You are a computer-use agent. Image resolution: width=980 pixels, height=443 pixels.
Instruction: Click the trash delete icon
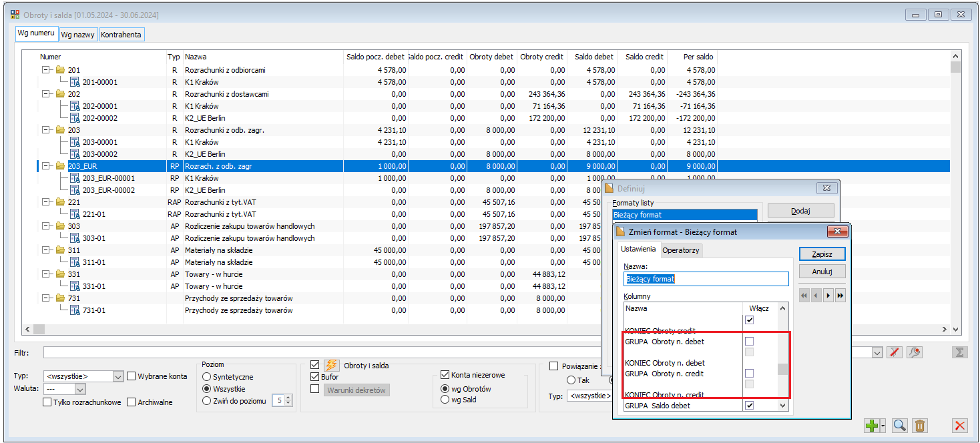tap(920, 426)
